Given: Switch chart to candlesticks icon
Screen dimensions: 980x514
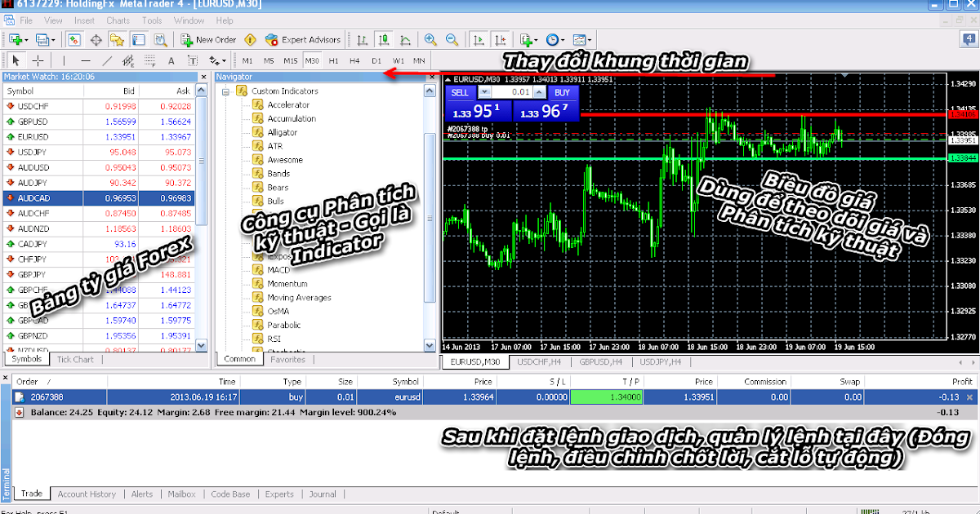Looking at the screenshot, I should 384,39.
